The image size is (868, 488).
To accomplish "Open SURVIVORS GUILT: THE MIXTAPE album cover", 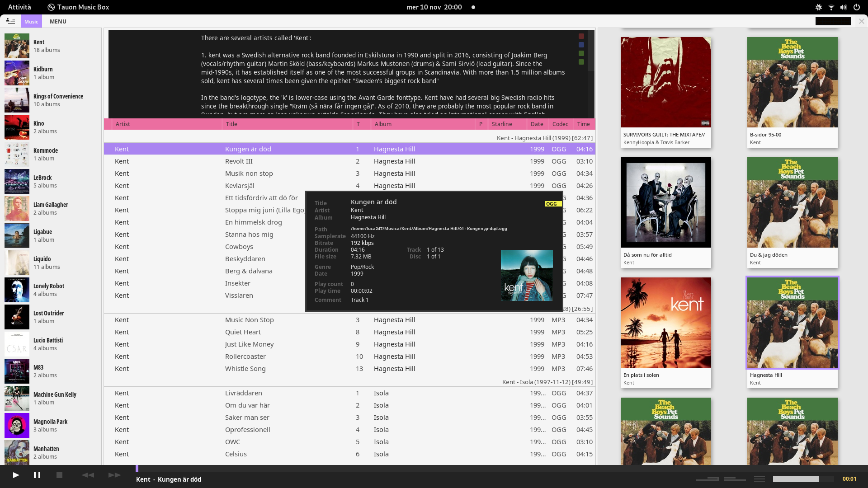I will click(x=666, y=82).
